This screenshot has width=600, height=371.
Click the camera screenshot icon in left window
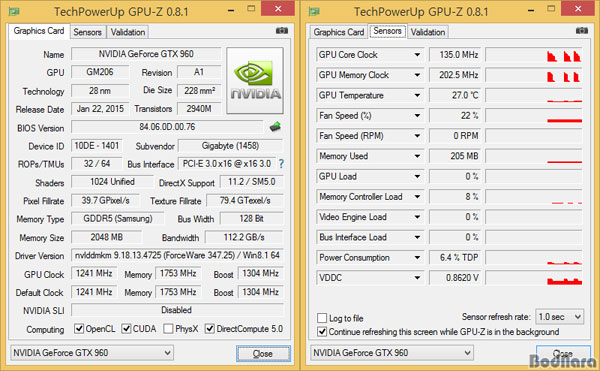pos(282,31)
